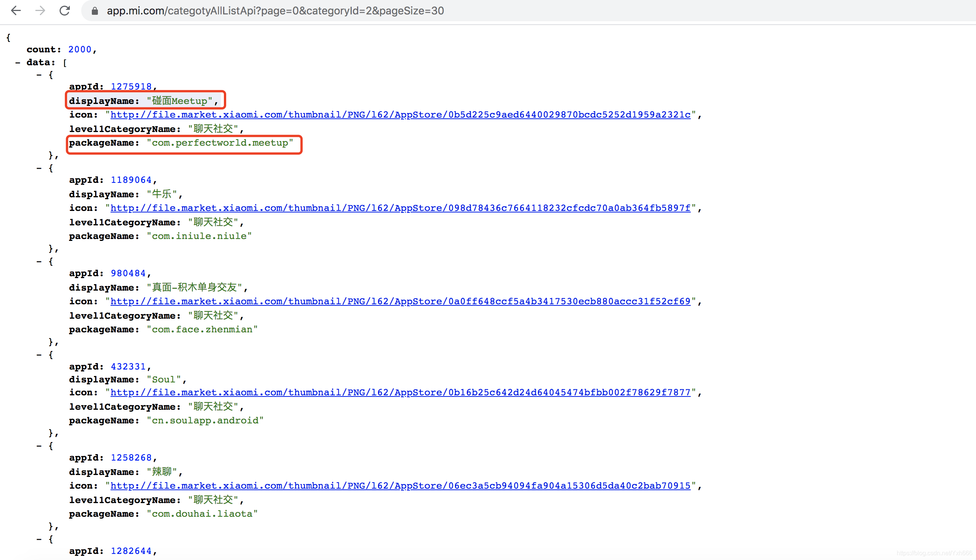Click the "count:" key label
Screen dimensions: 976x560
[44, 50]
